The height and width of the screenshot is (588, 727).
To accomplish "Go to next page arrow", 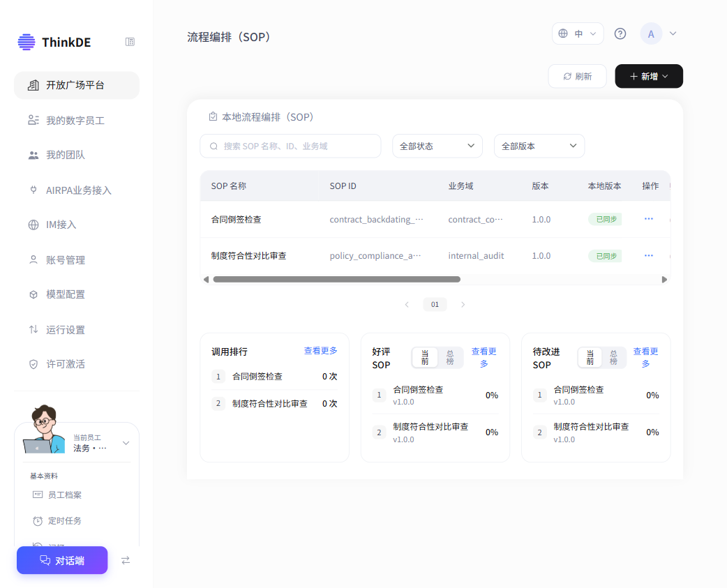I will point(463,304).
